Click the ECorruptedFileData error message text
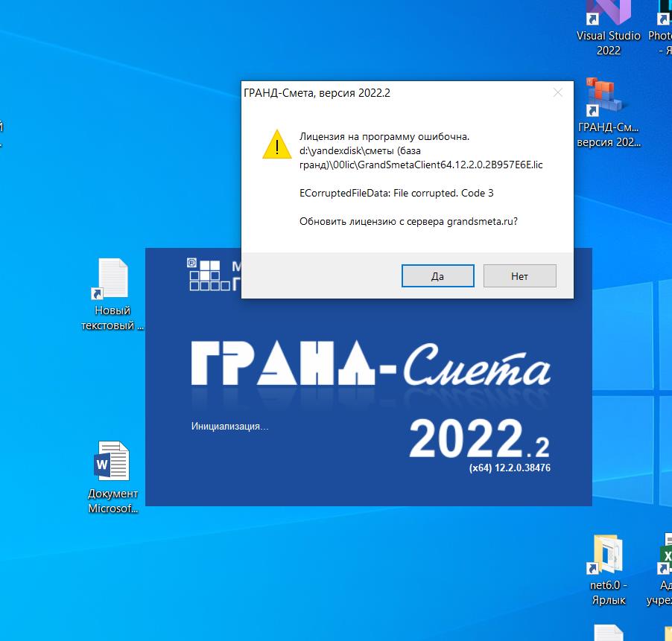Image resolution: width=672 pixels, height=641 pixels. 396,193
